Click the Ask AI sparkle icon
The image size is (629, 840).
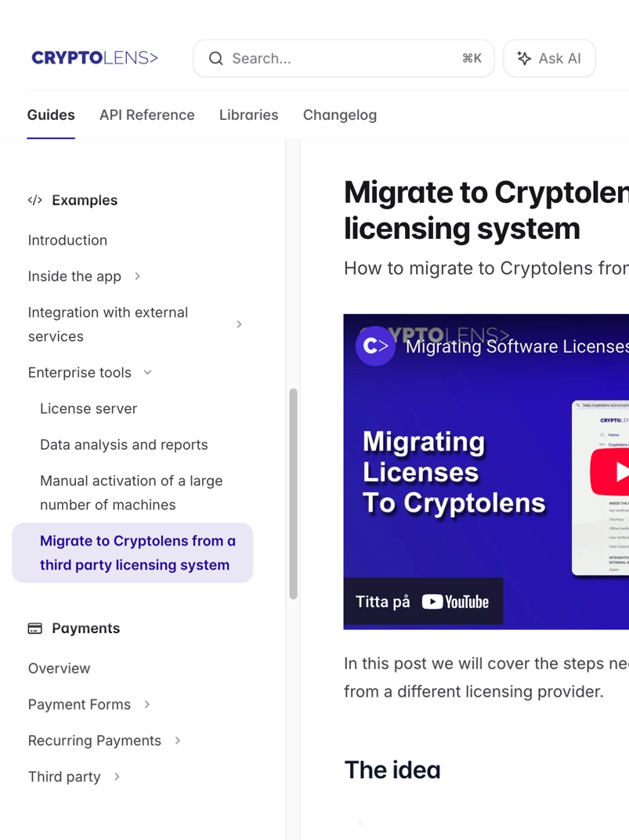[x=524, y=59]
